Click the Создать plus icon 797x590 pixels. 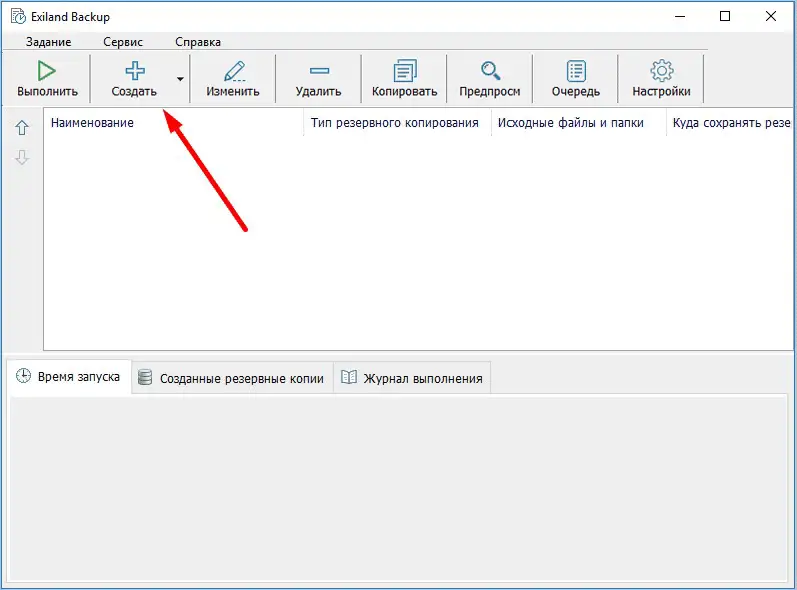pyautogui.click(x=134, y=71)
